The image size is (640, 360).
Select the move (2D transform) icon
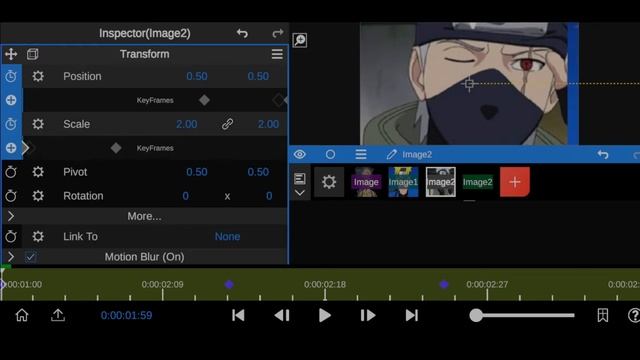pos(11,54)
